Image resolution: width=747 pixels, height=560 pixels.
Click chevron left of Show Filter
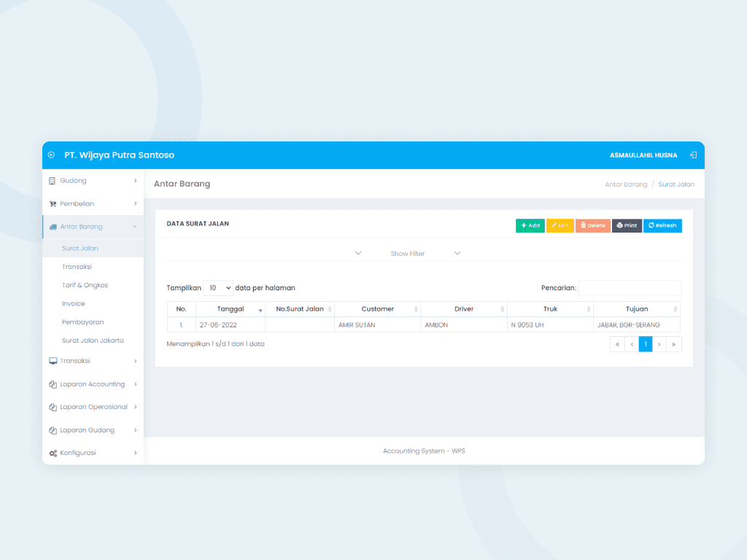pos(358,253)
